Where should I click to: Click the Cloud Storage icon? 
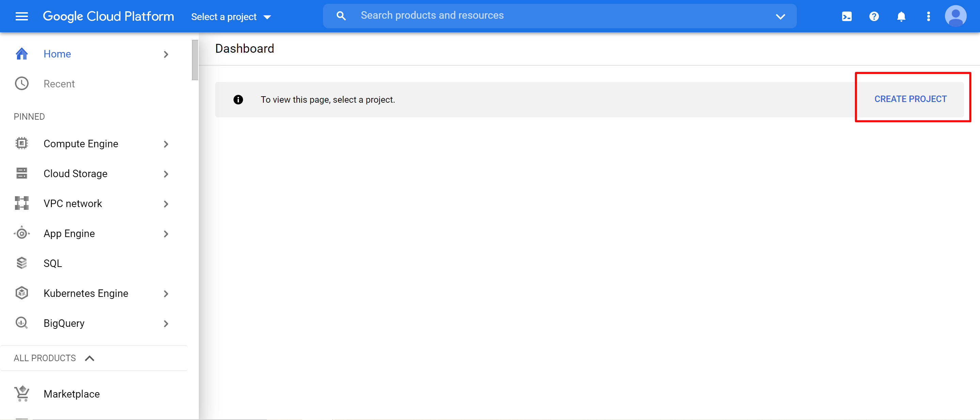coord(22,173)
